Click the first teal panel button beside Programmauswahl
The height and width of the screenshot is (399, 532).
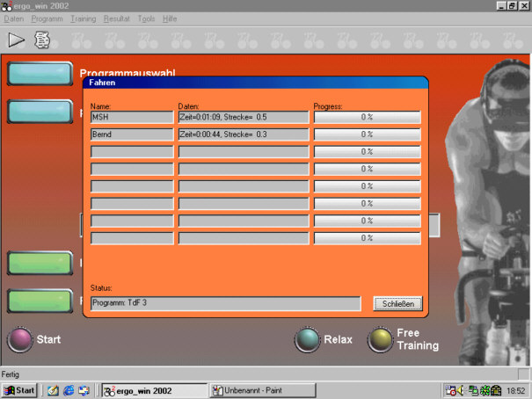pos(40,73)
